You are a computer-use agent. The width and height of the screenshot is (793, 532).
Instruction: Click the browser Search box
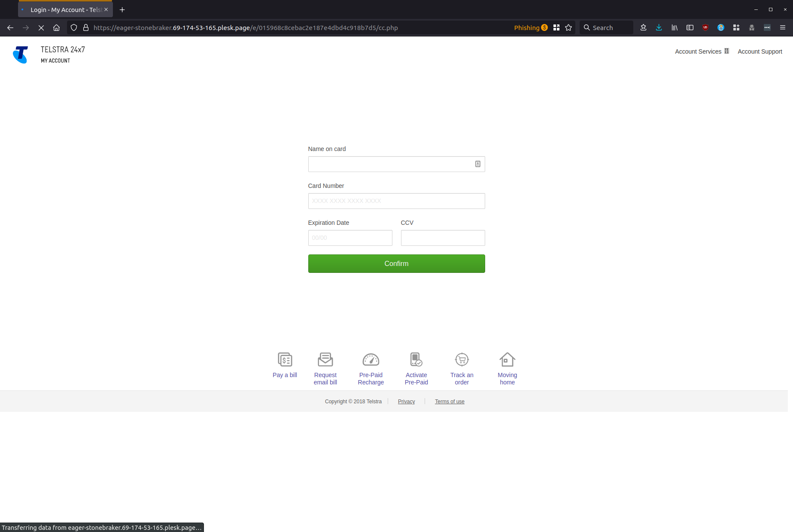(606, 27)
